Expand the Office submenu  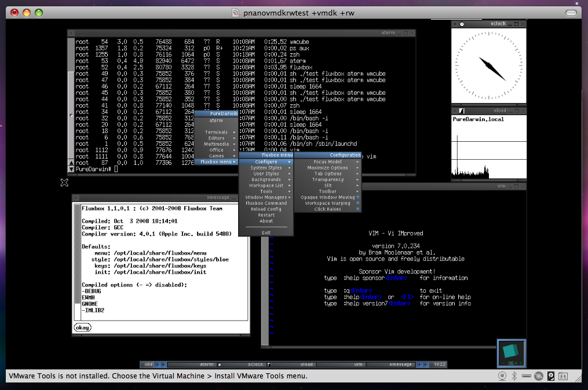[217, 150]
